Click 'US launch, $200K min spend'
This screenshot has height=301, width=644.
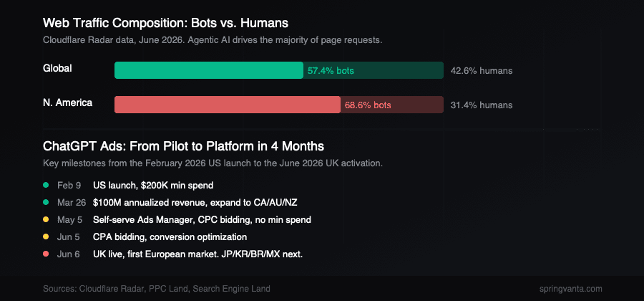[153, 186]
